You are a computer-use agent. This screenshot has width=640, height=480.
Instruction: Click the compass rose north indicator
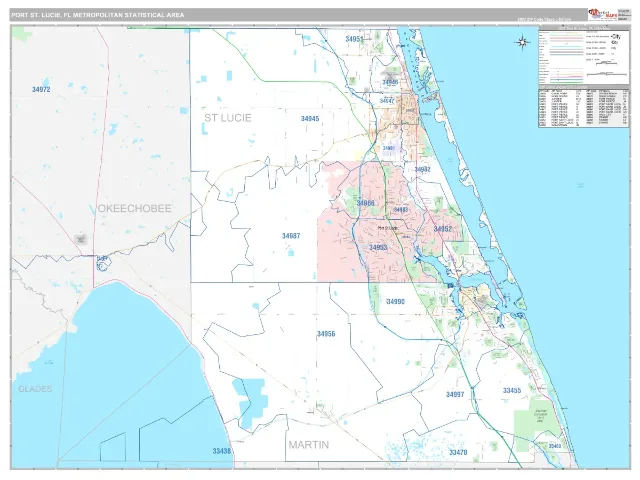click(x=523, y=42)
